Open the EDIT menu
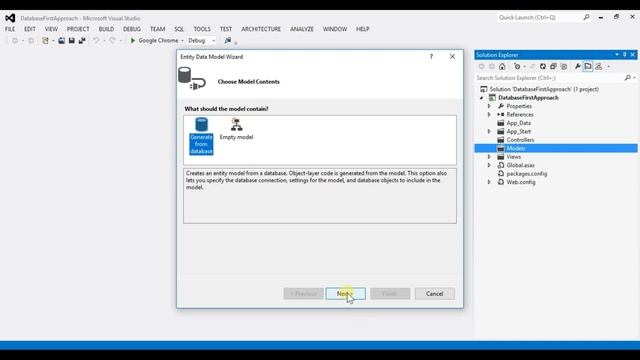 tap(30, 29)
